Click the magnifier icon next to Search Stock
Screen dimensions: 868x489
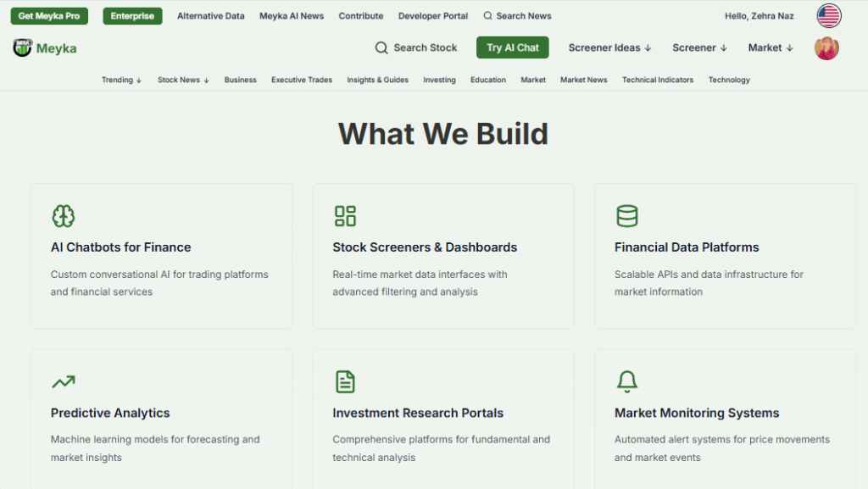pyautogui.click(x=381, y=48)
